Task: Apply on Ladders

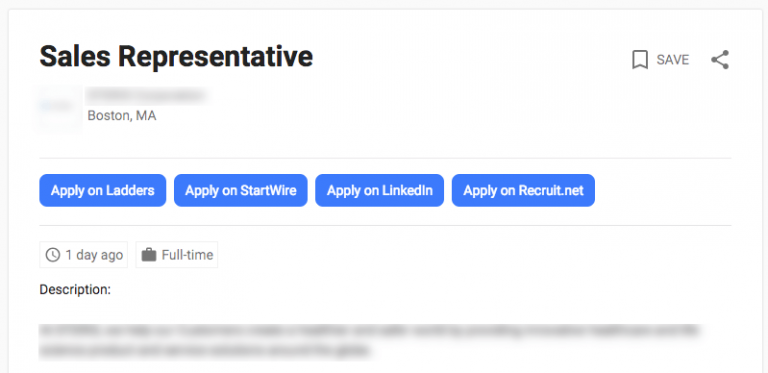Action: coord(102,190)
